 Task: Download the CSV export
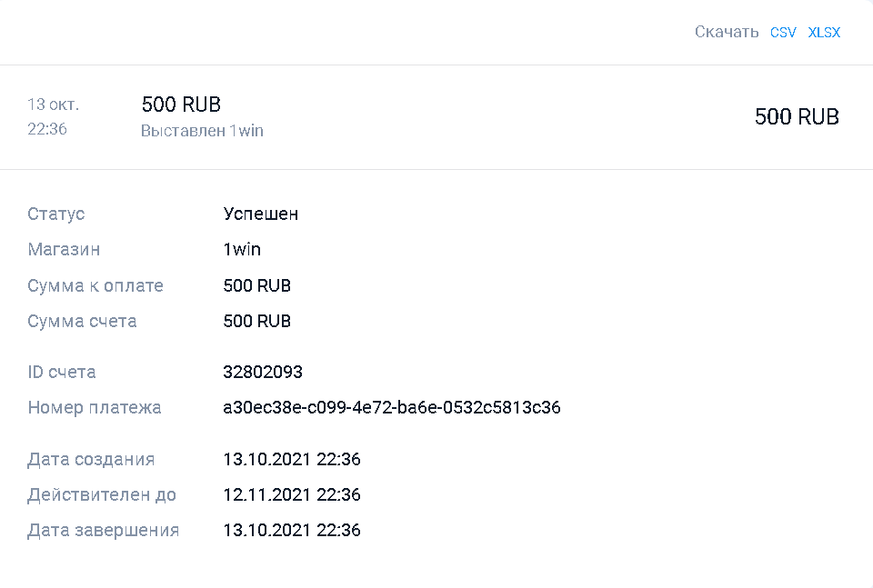click(783, 33)
